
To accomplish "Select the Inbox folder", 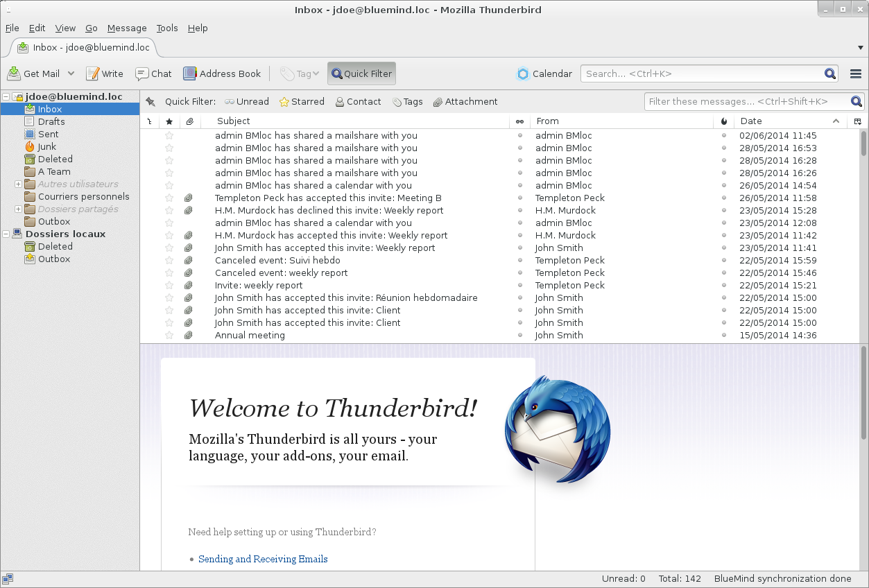I will pos(70,110).
